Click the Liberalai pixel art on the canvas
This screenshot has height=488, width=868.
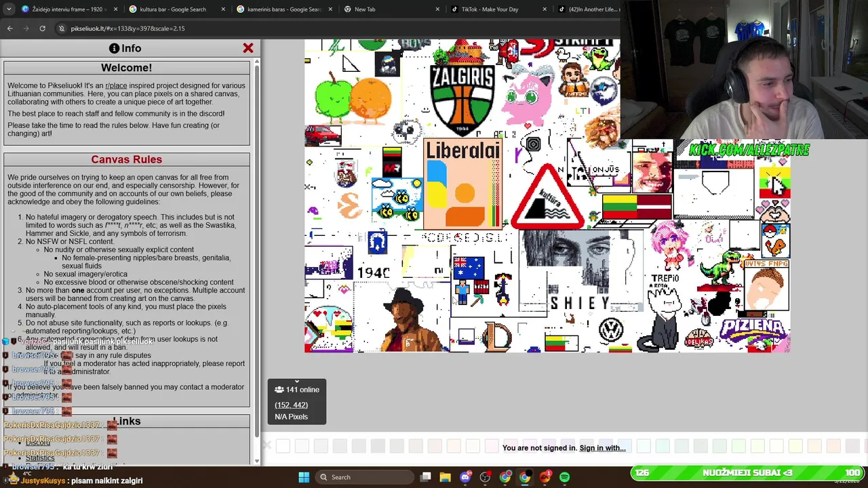pyautogui.click(x=463, y=184)
